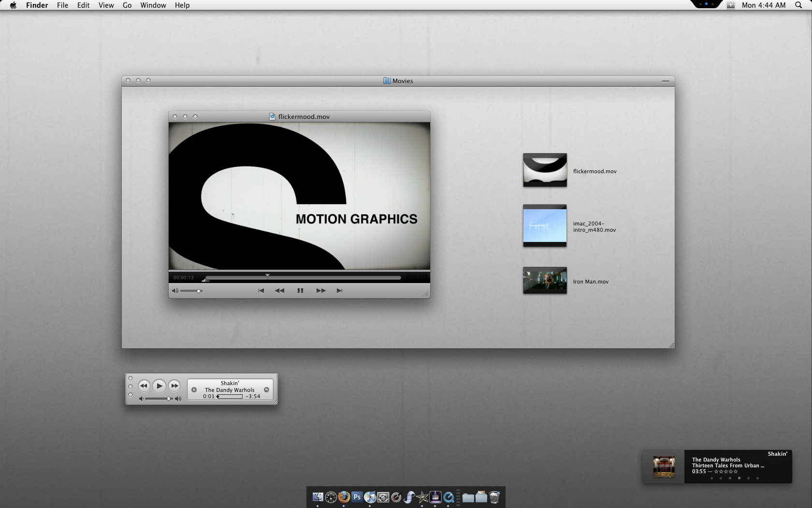812x508 pixels.
Task: Click the 'Iron Man.mov' file name
Action: click(591, 282)
